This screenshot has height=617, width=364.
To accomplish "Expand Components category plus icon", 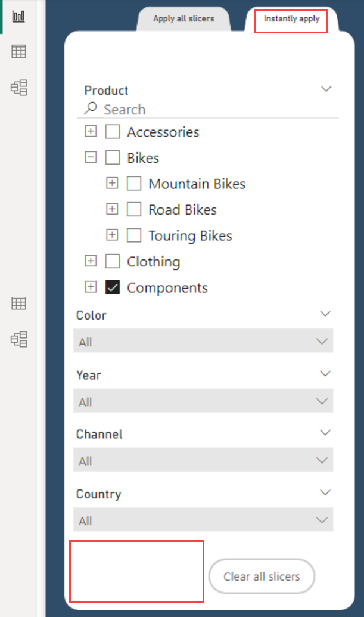I will [x=91, y=287].
